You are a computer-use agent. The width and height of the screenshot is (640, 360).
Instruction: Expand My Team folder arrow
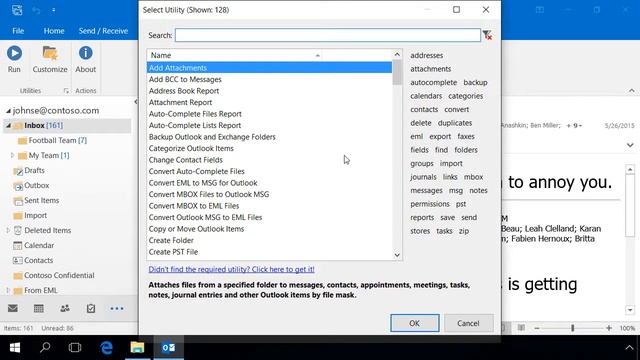coord(12,155)
